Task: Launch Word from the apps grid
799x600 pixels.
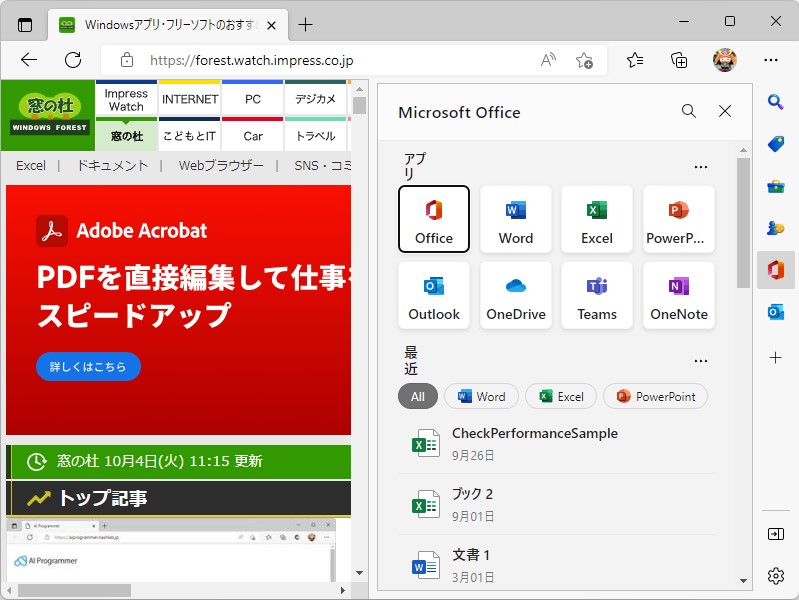Action: pos(516,219)
